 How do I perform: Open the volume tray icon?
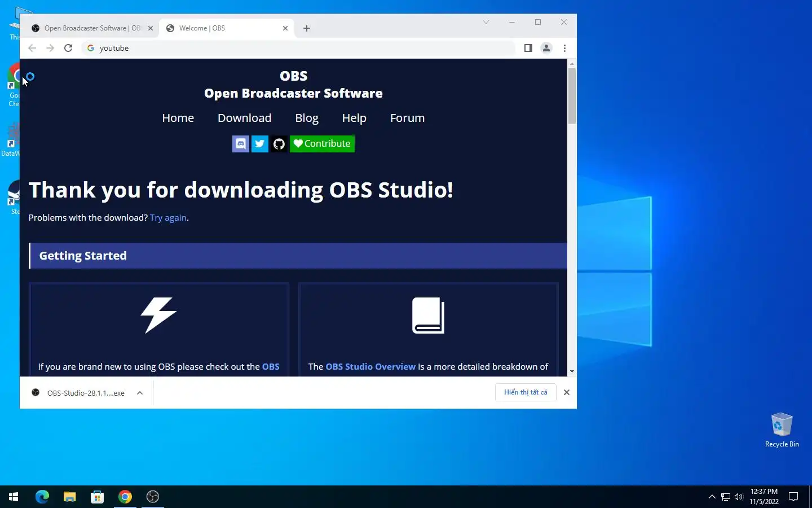[x=739, y=497]
